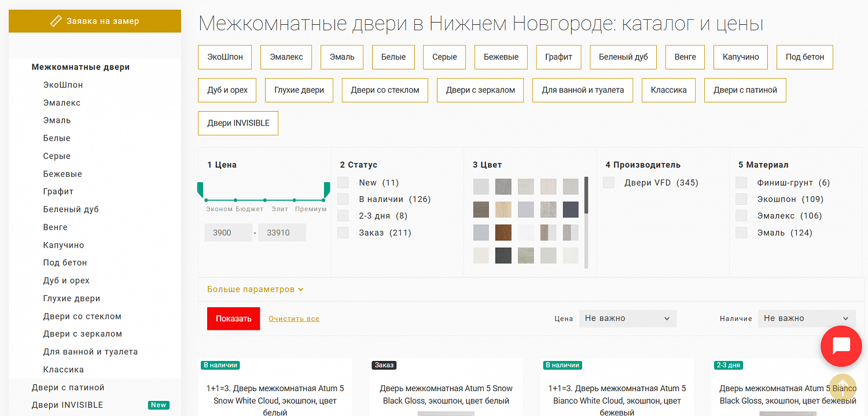868x416 pixels.
Task: Open the Atum 5 Bianco White Cloud product
Action: click(x=617, y=400)
